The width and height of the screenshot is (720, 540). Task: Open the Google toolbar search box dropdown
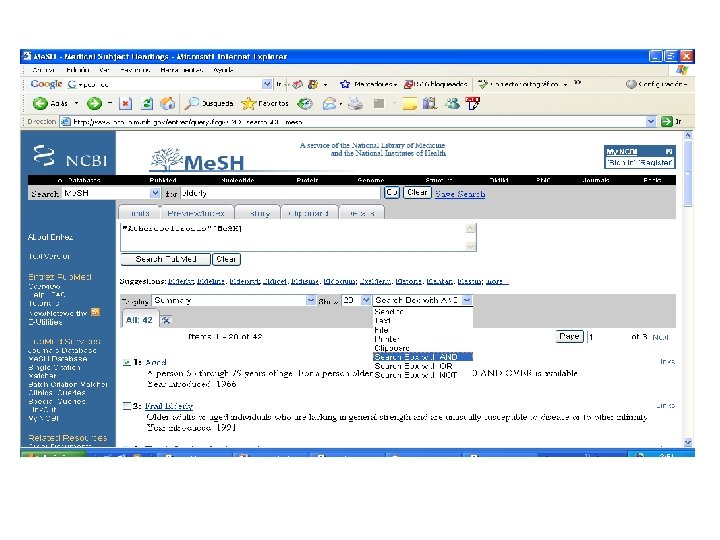coord(267,84)
